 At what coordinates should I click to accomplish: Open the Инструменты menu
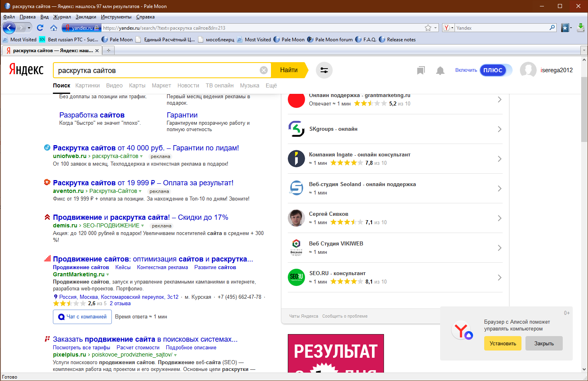pyautogui.click(x=116, y=17)
